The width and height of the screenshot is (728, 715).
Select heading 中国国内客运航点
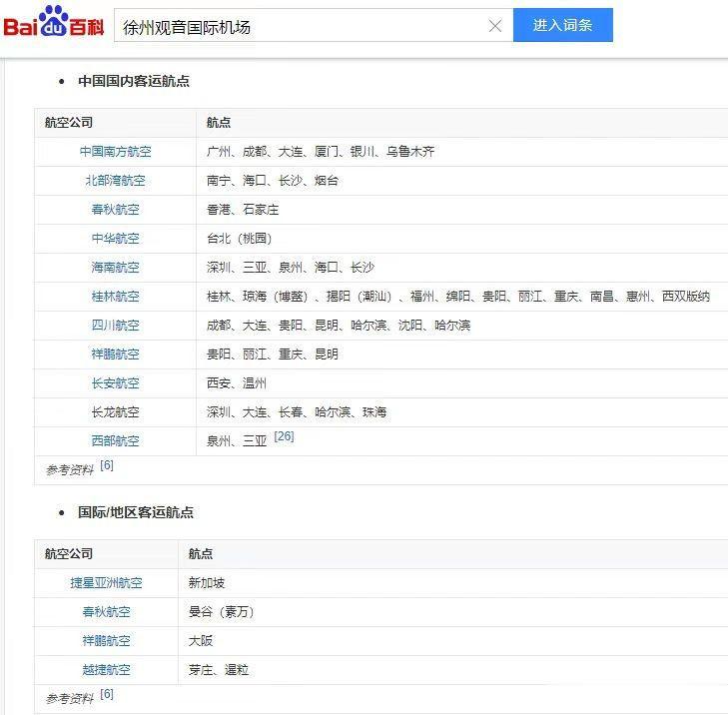click(134, 81)
